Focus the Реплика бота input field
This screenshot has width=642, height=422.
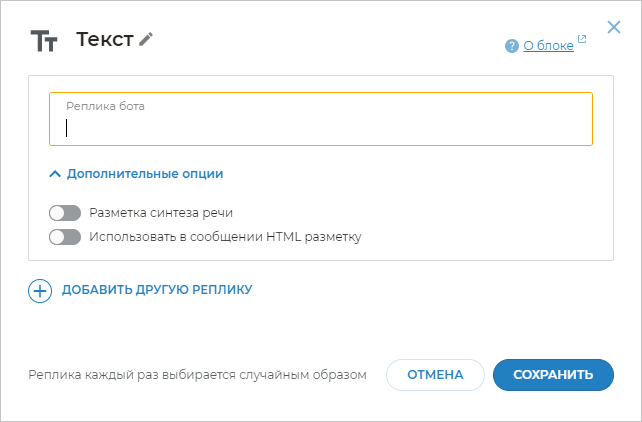pos(320,128)
